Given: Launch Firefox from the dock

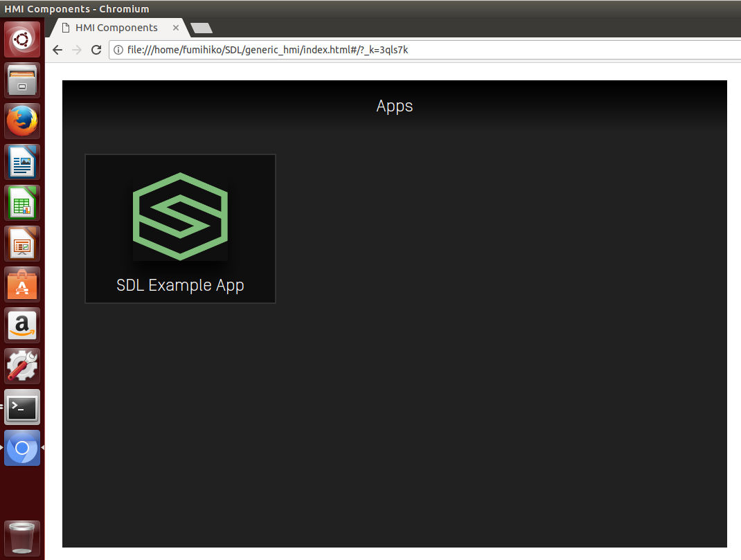Looking at the screenshot, I should click(x=22, y=121).
